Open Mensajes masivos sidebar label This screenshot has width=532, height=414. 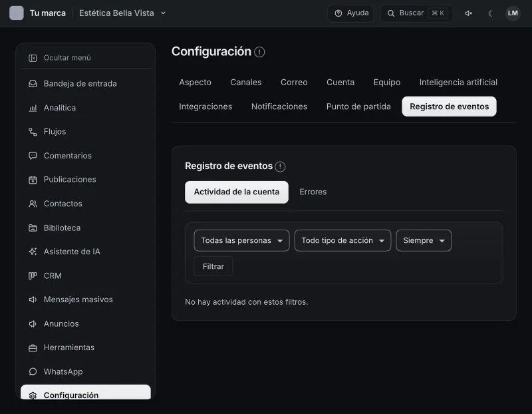coord(78,300)
